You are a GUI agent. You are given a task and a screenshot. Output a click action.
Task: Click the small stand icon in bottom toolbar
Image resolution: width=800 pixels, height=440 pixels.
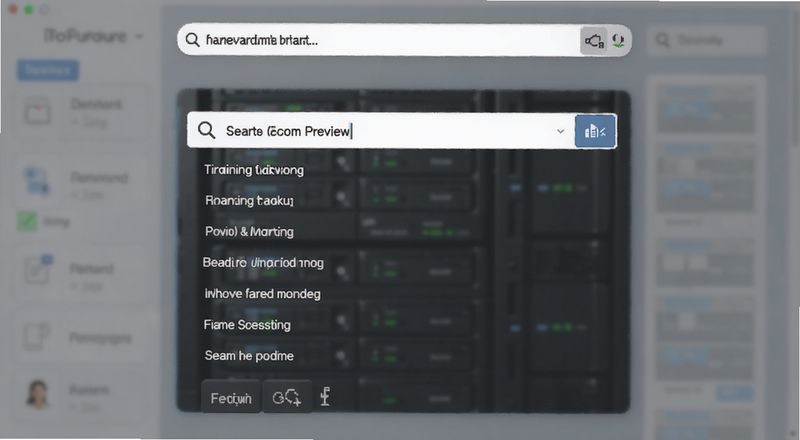(x=325, y=396)
